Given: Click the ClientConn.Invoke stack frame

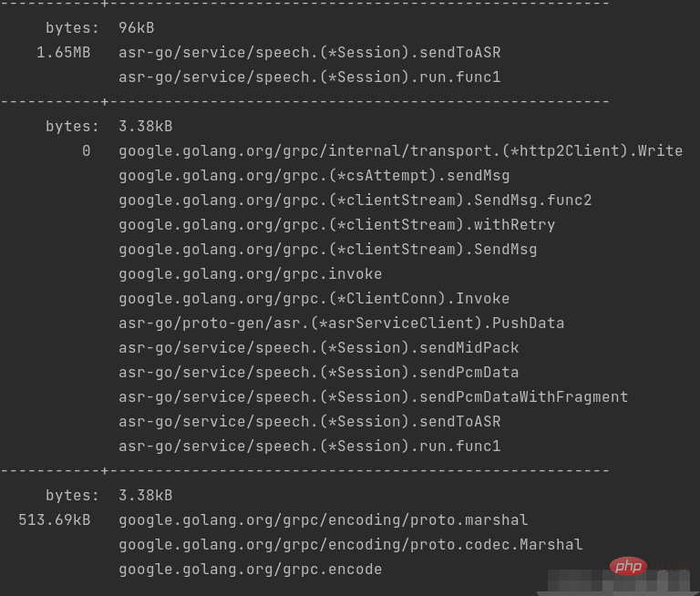Looking at the screenshot, I should click(x=314, y=299).
